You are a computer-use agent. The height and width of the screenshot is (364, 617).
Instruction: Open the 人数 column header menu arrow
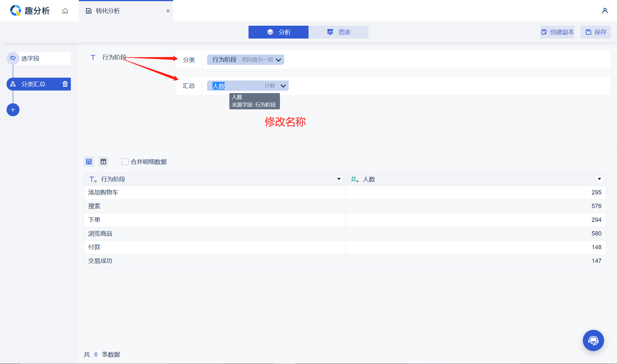pyautogui.click(x=599, y=179)
